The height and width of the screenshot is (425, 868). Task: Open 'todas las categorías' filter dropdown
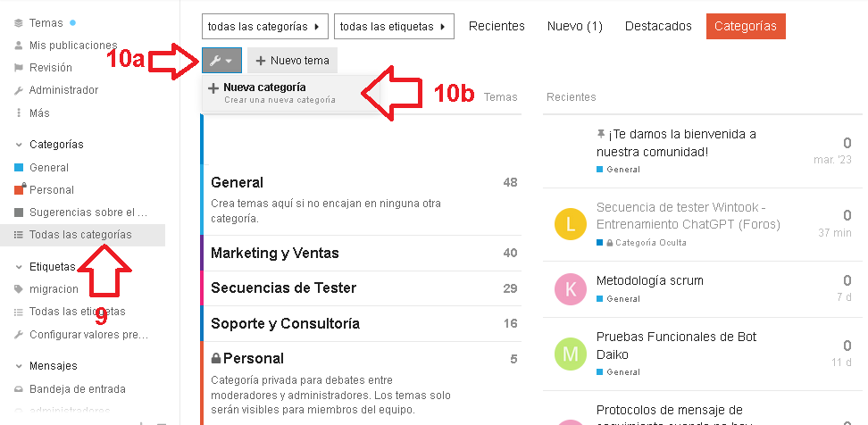(264, 27)
